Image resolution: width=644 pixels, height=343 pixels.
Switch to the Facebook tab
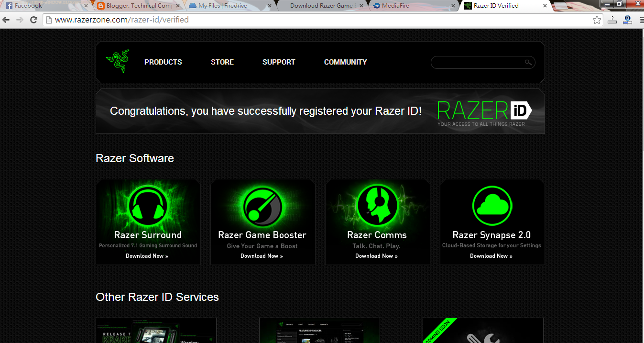(46, 6)
